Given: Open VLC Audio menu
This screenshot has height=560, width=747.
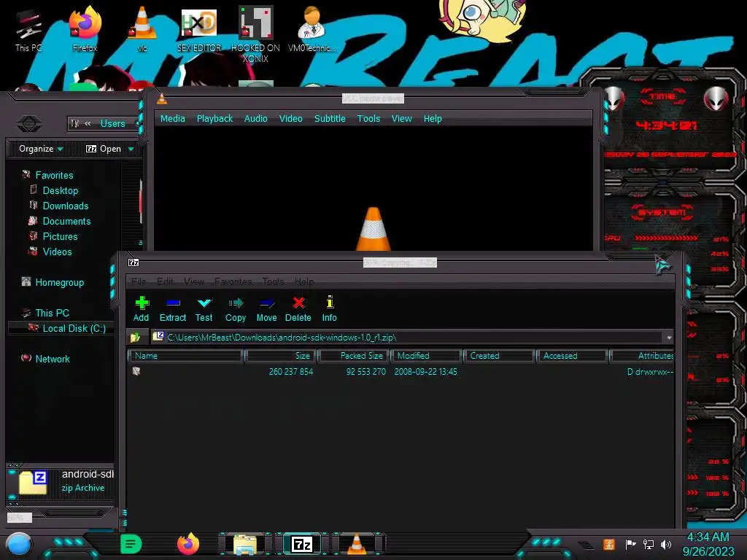Looking at the screenshot, I should click(256, 119).
